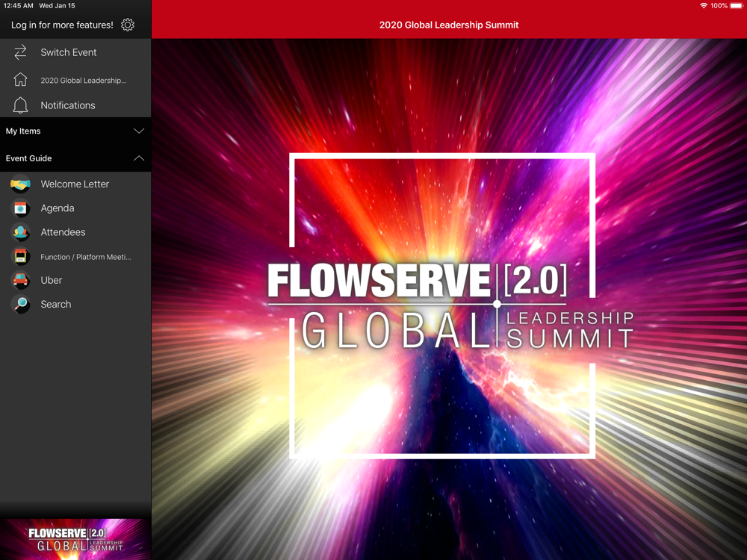Select the Switch Event label
Screen dimensions: 747x560
point(69,52)
